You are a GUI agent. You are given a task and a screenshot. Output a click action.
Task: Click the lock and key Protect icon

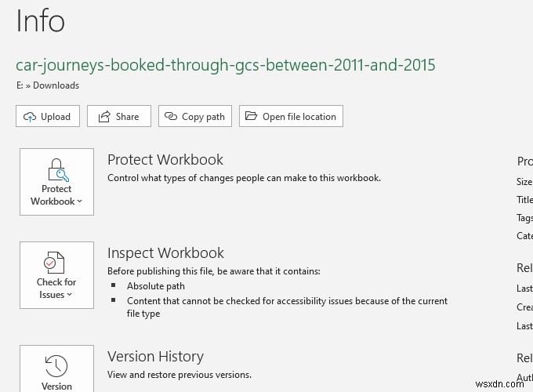pos(58,170)
